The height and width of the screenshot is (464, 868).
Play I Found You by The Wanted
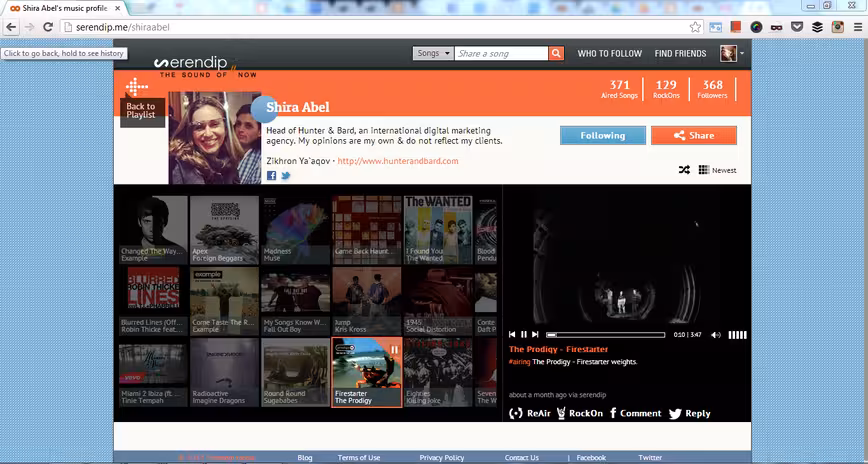438,230
